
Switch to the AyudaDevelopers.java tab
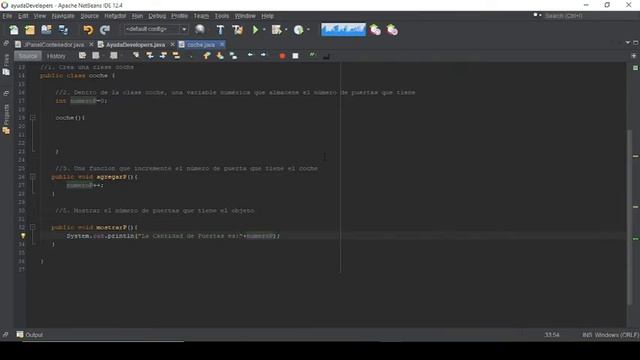[x=136, y=44]
